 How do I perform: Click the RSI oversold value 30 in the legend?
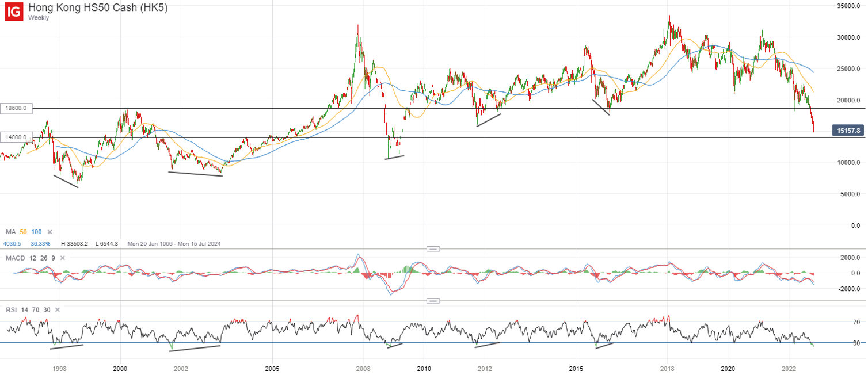(46, 310)
